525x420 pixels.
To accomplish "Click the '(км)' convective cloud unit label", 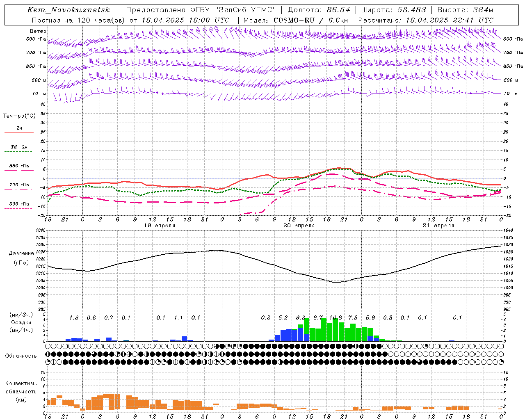I will [21, 399].
